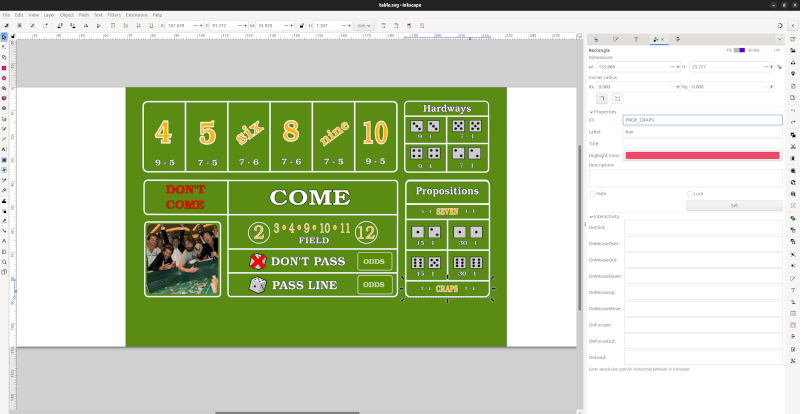
Task: Flip selection horizontally
Action: coord(86,25)
